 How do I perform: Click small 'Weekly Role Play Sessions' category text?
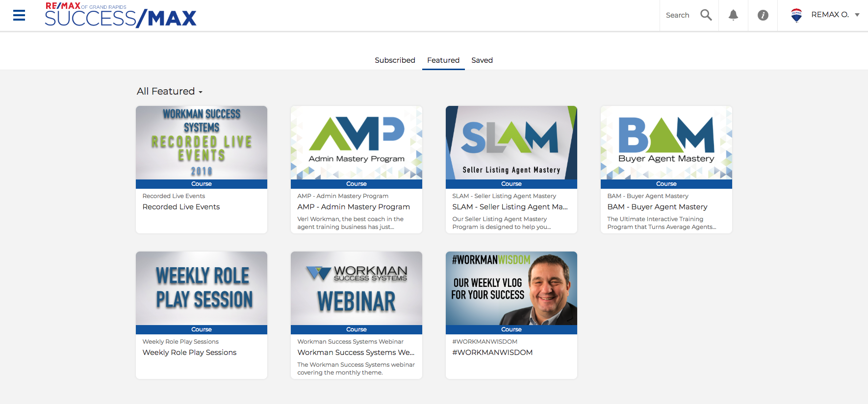[x=180, y=342]
